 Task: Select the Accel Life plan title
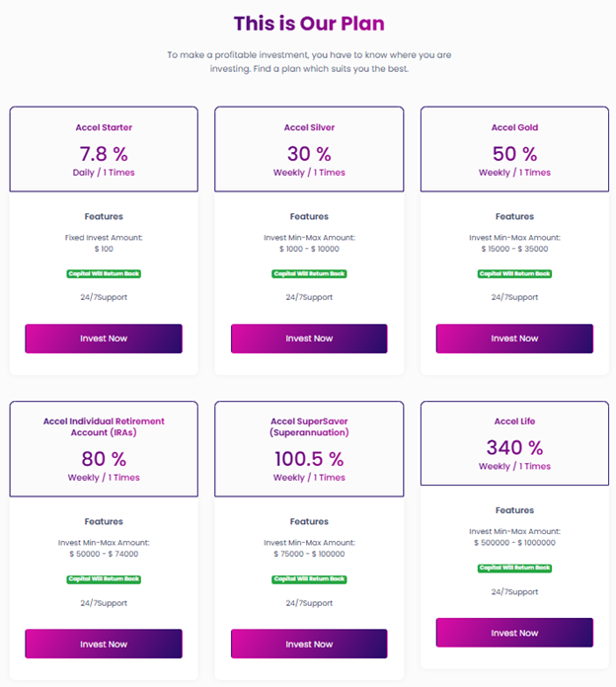pos(514,421)
